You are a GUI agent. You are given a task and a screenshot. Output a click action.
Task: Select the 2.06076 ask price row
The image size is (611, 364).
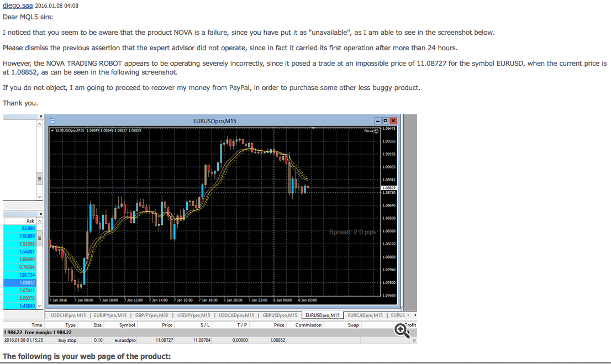point(19,298)
